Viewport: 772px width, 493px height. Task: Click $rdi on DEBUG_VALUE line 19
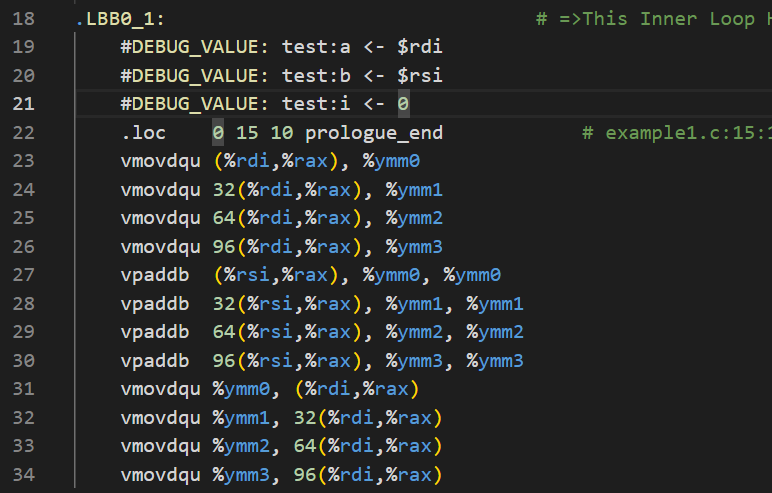point(420,47)
